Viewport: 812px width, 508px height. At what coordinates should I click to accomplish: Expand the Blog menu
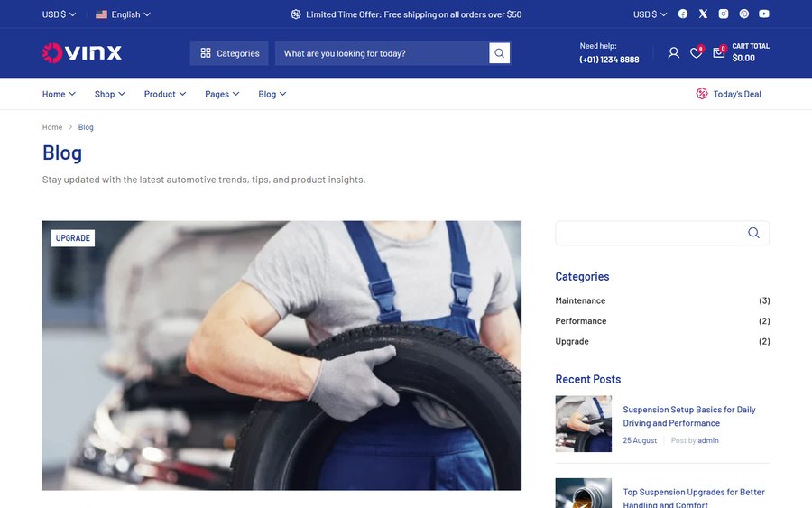(272, 94)
